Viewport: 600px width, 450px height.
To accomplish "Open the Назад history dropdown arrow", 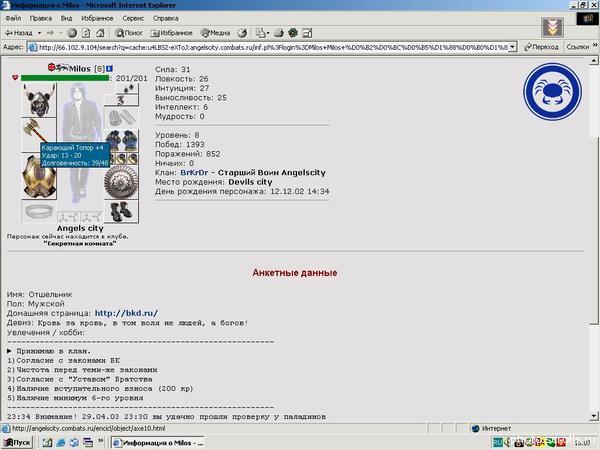I will [x=39, y=33].
